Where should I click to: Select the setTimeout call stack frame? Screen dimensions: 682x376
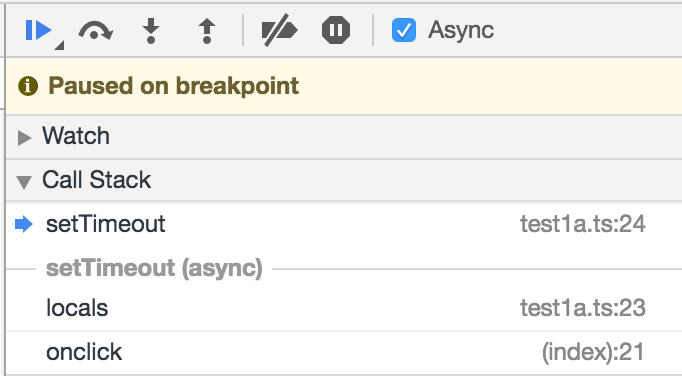(x=344, y=224)
